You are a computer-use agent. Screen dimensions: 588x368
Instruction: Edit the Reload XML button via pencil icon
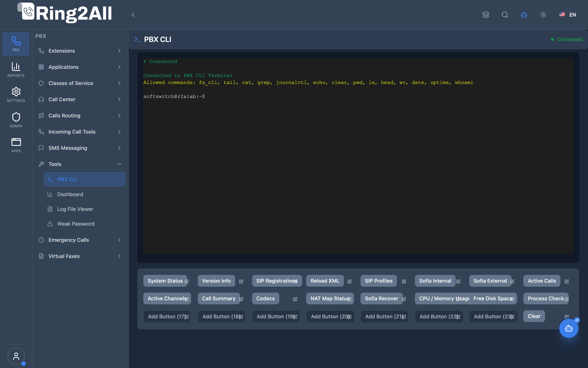[x=349, y=281]
